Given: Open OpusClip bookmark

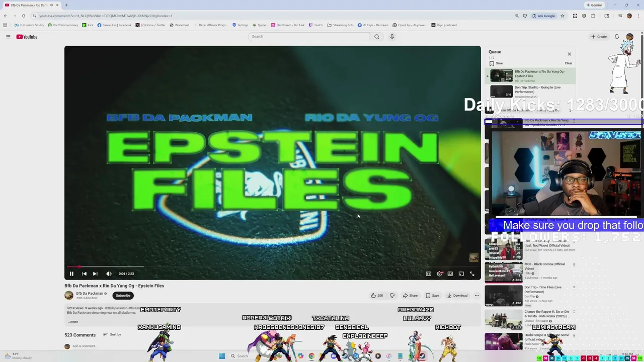Looking at the screenshot, I should pyautogui.click(x=410, y=25).
